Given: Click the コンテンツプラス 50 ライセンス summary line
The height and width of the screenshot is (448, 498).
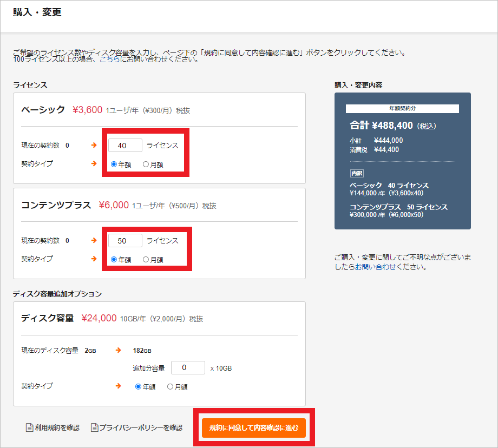Looking at the screenshot, I should coord(398,207).
